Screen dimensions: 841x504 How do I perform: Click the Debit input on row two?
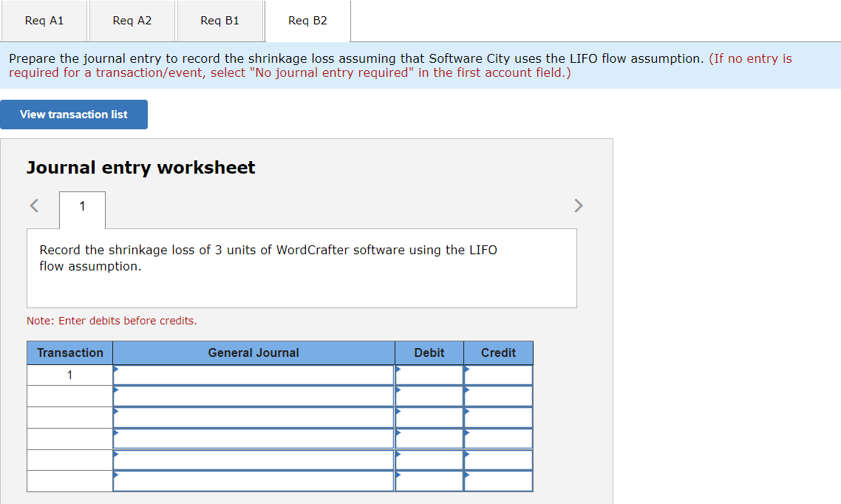tap(429, 396)
